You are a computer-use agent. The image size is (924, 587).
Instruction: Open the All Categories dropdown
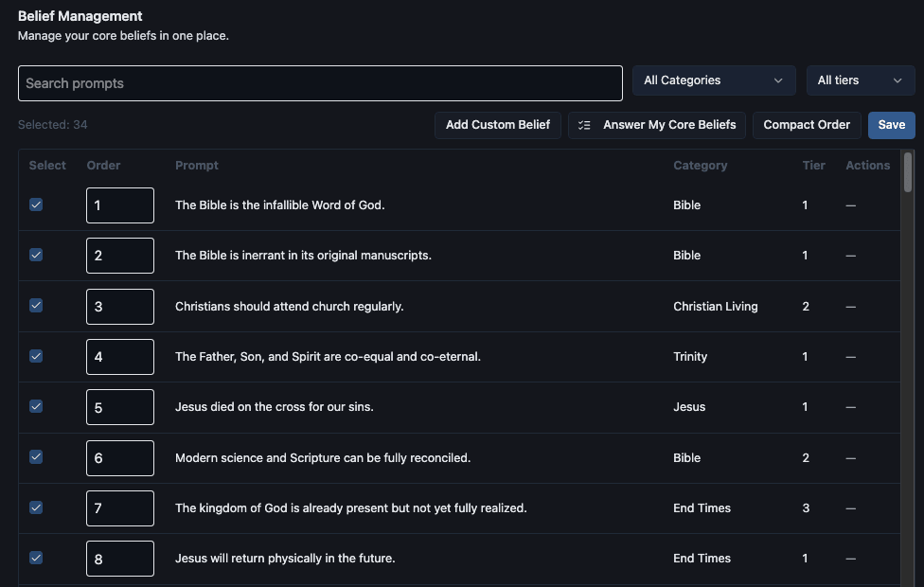point(714,80)
